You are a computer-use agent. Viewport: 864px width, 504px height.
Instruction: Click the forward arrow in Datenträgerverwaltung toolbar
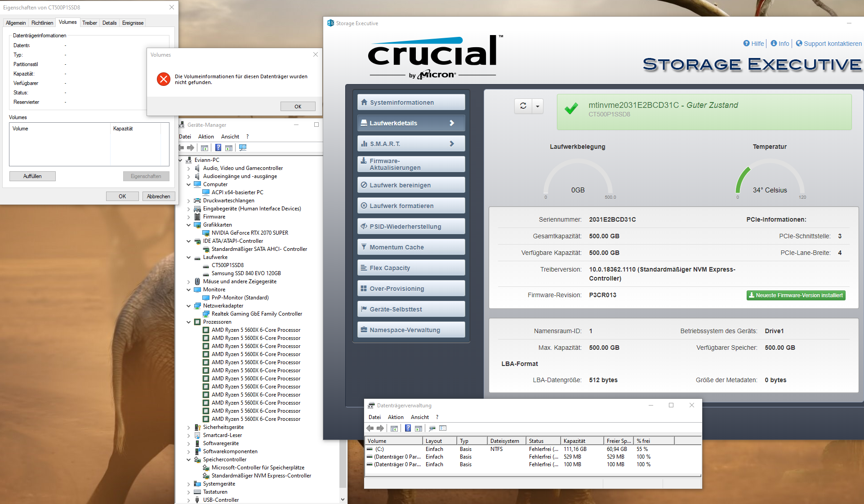click(x=380, y=428)
